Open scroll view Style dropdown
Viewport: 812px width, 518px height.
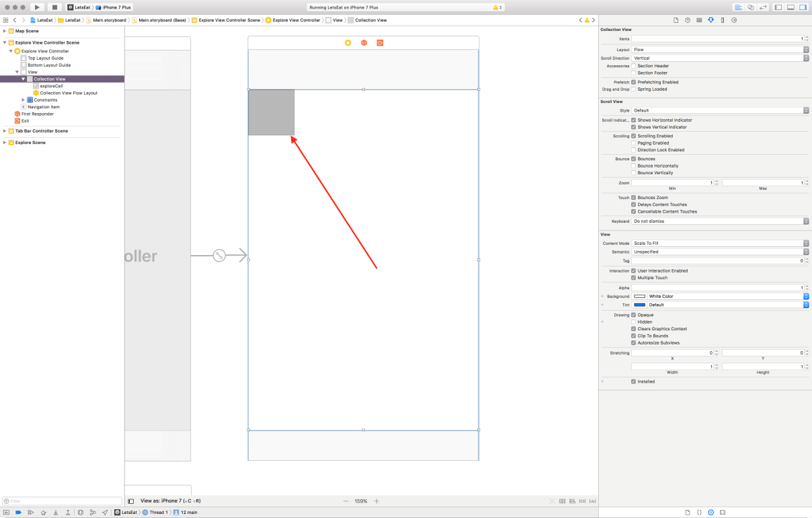tap(720, 110)
